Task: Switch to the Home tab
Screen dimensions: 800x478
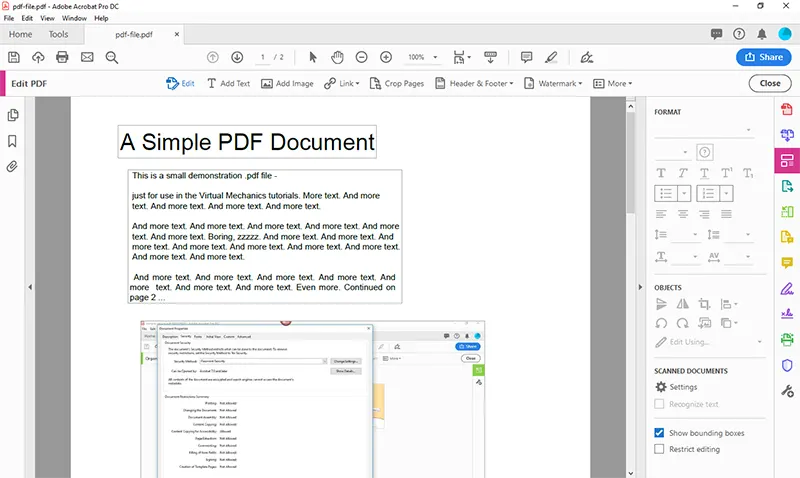Action: tap(20, 34)
